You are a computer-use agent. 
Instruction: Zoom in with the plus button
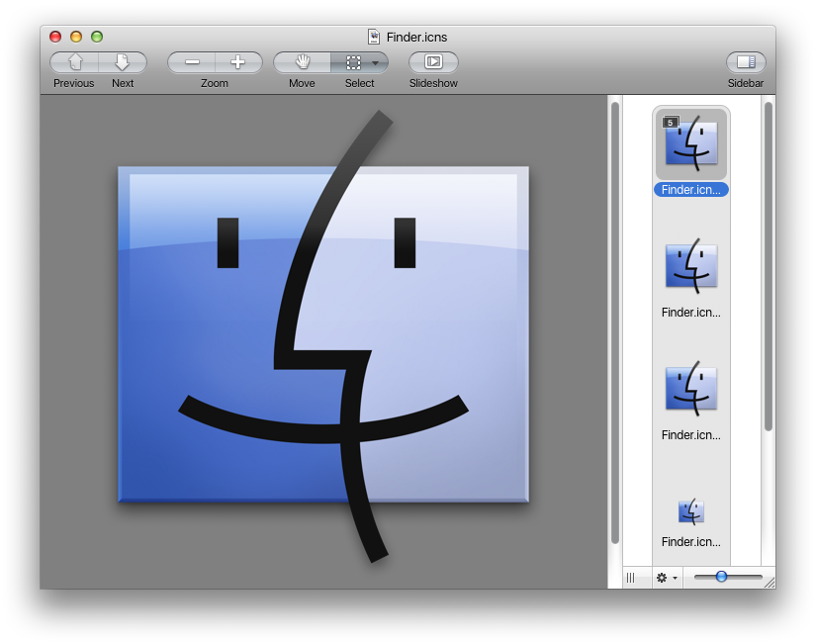click(238, 62)
